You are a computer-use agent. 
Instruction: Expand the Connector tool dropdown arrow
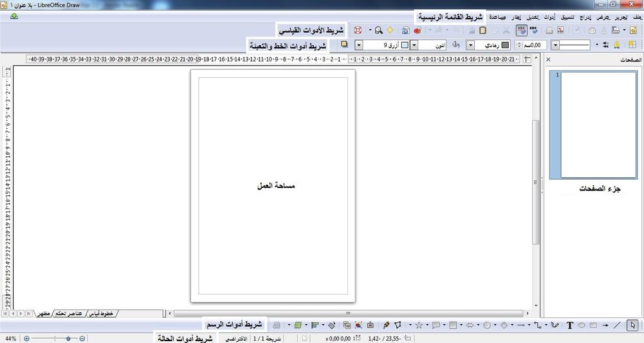coord(529,325)
